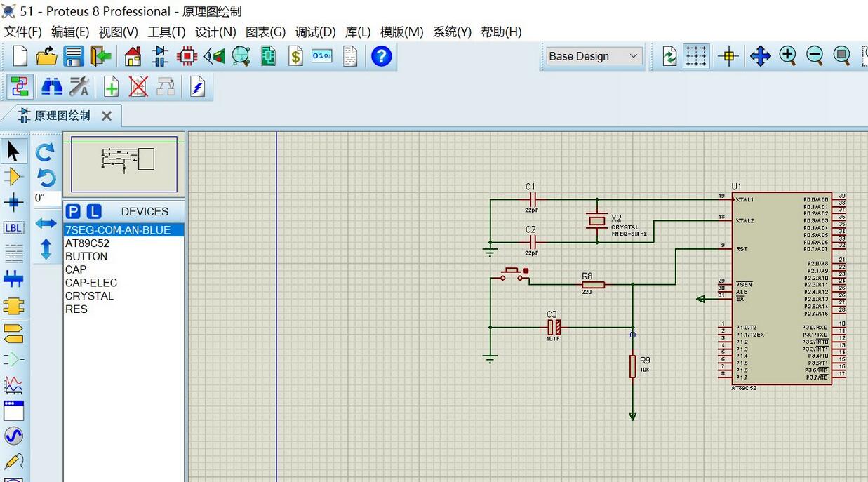Center view at cursor blue arrows
The height and width of the screenshot is (482, 868).
pyautogui.click(x=760, y=56)
